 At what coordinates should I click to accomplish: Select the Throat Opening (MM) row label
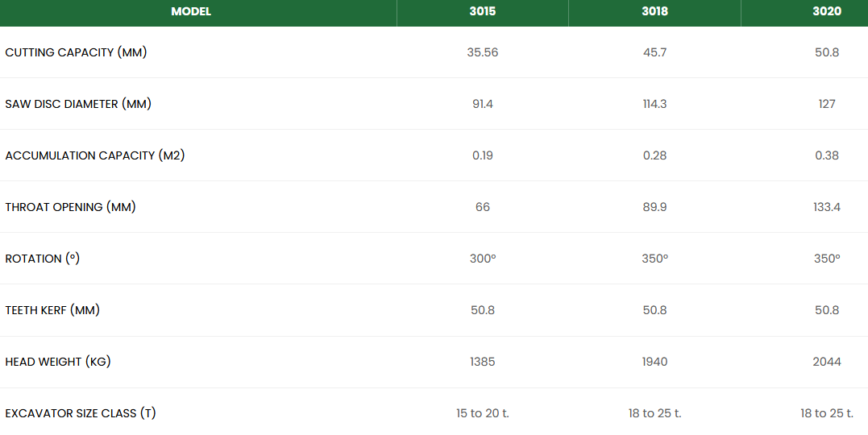click(x=71, y=207)
